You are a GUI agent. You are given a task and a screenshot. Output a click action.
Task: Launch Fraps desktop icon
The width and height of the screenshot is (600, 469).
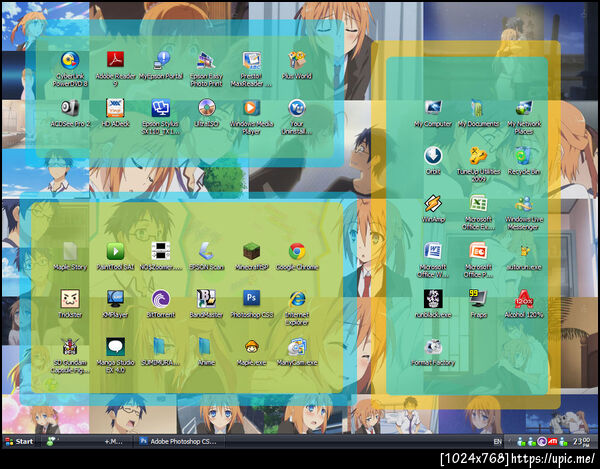(x=478, y=299)
